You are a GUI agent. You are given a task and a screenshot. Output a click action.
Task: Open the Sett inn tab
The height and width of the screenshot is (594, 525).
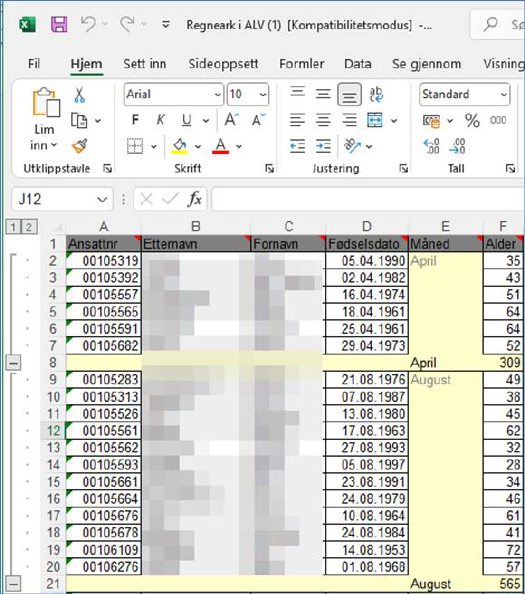pyautogui.click(x=145, y=64)
